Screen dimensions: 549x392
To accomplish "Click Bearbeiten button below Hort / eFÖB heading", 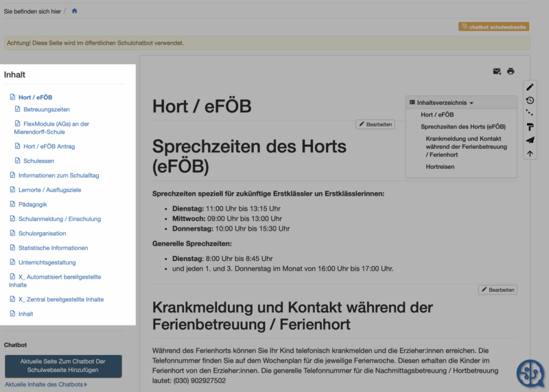I will point(375,124).
